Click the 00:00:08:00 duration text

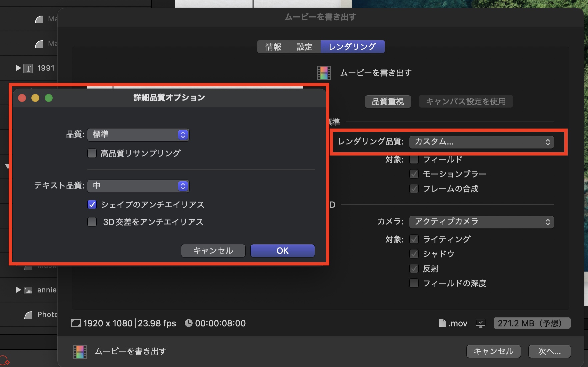220,323
